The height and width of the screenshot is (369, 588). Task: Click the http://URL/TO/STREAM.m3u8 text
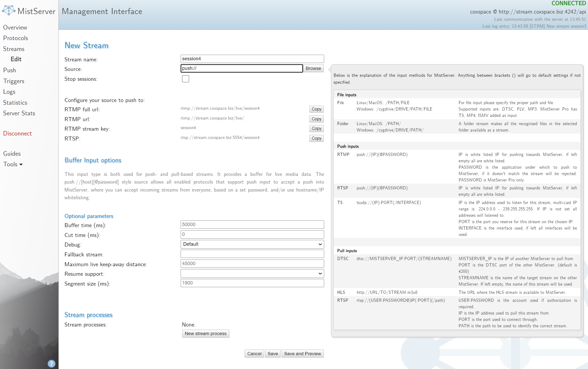[x=387, y=292]
